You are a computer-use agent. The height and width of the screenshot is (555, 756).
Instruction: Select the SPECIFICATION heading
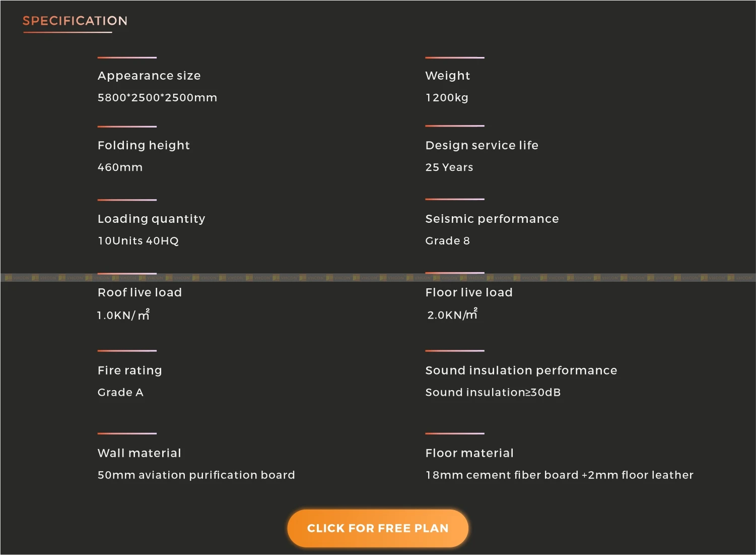(75, 21)
